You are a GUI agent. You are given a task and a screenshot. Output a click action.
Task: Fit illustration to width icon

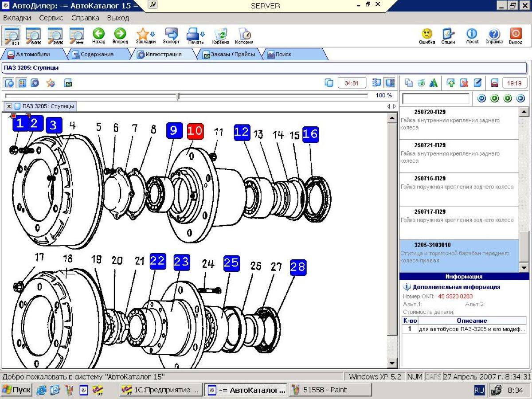77,36
